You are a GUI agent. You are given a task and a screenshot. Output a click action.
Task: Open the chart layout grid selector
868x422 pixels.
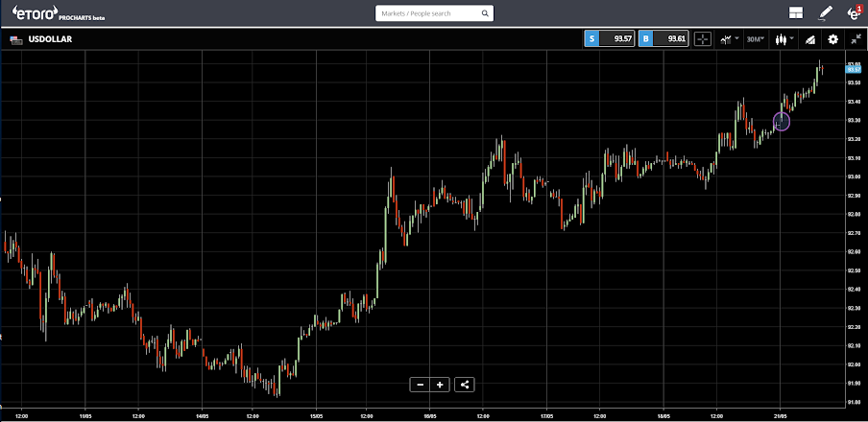(796, 12)
